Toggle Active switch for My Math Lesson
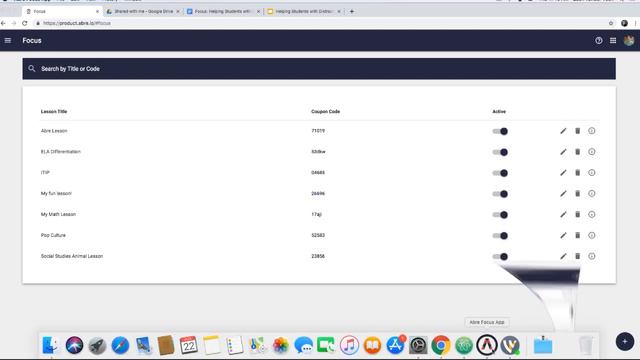 tap(500, 215)
